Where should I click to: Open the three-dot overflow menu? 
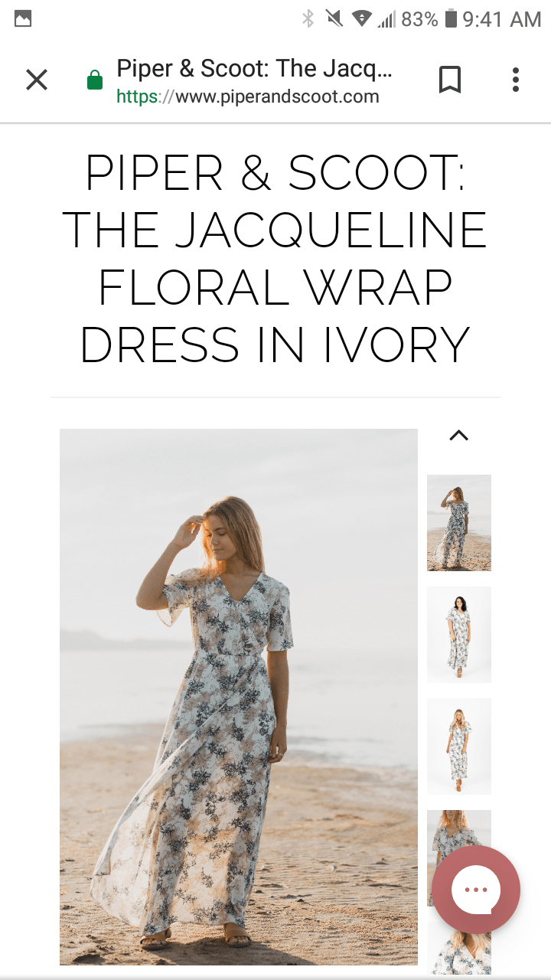(x=516, y=80)
